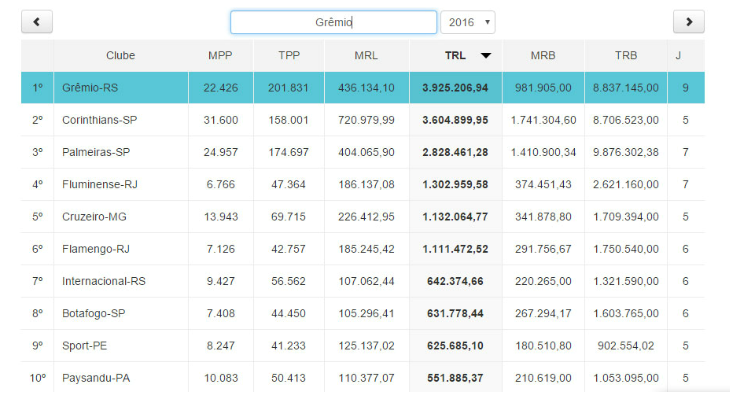This screenshot has width=730, height=400.
Task: Sort table by MPP column
Action: (220, 56)
